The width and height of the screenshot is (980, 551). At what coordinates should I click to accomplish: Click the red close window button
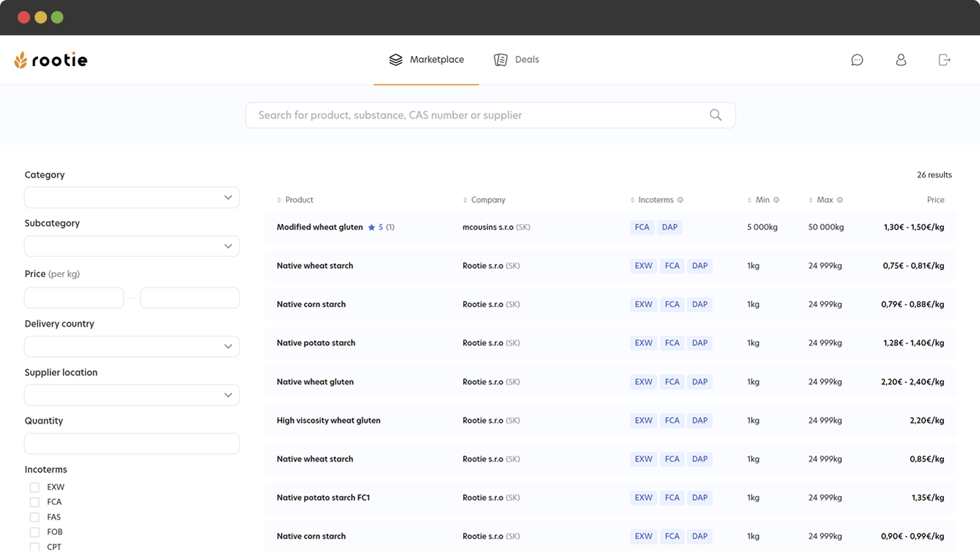pos(24,18)
